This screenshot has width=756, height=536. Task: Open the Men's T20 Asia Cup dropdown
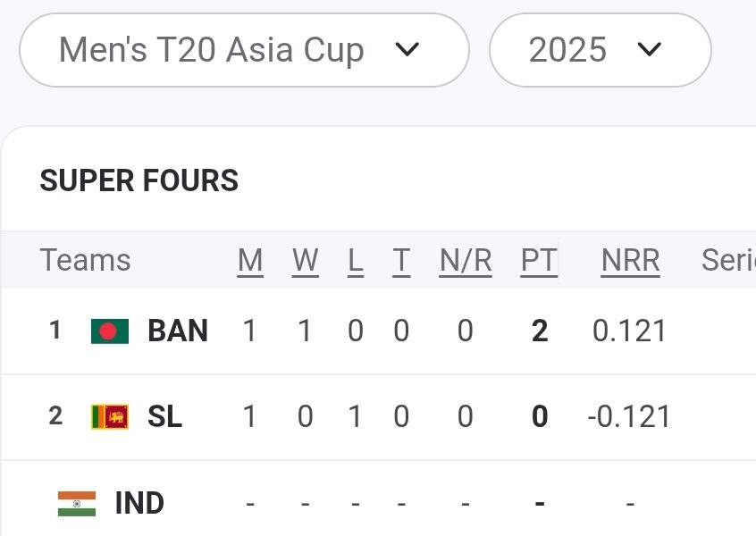point(244,50)
